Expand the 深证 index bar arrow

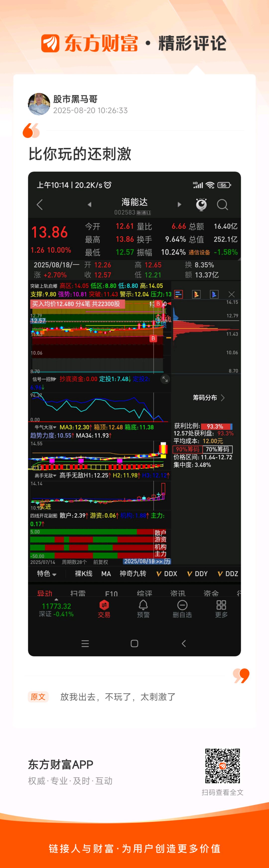56,600
